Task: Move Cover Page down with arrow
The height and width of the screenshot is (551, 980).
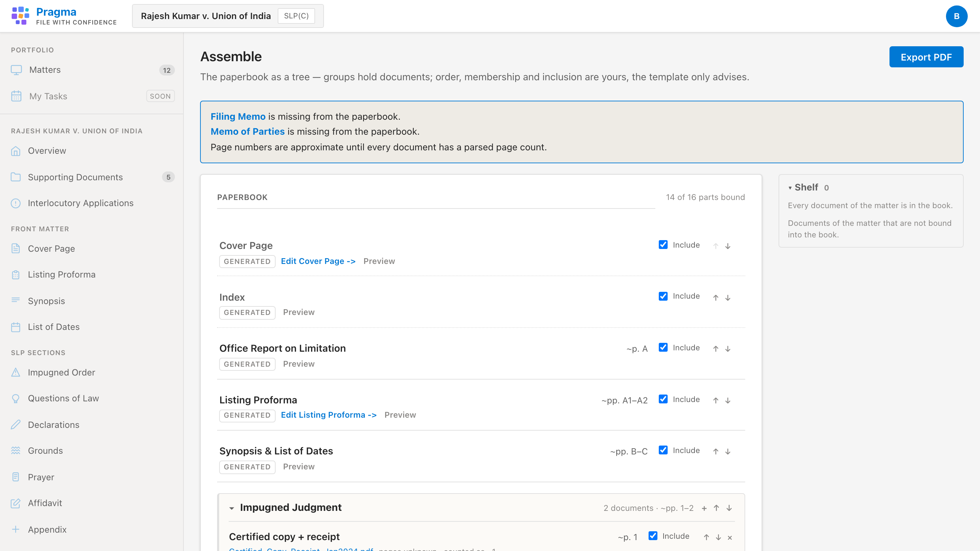Action: coord(728,246)
